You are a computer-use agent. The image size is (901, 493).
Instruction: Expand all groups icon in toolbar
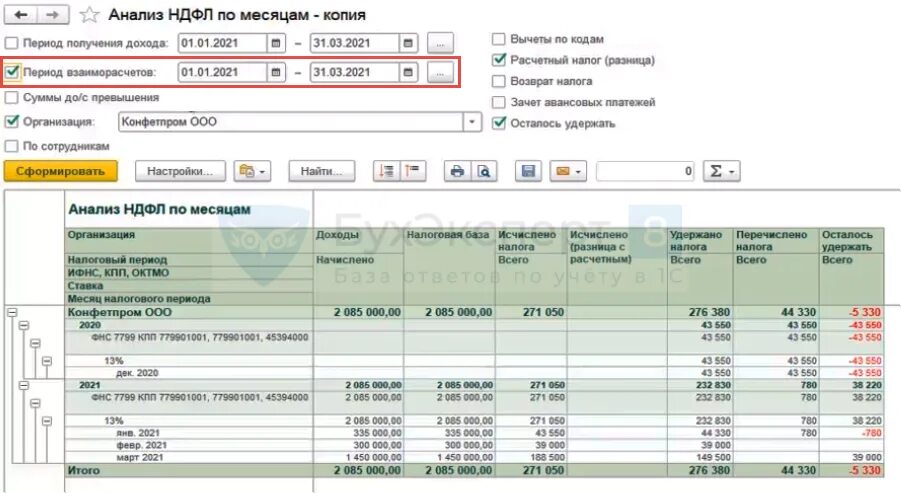(x=386, y=171)
